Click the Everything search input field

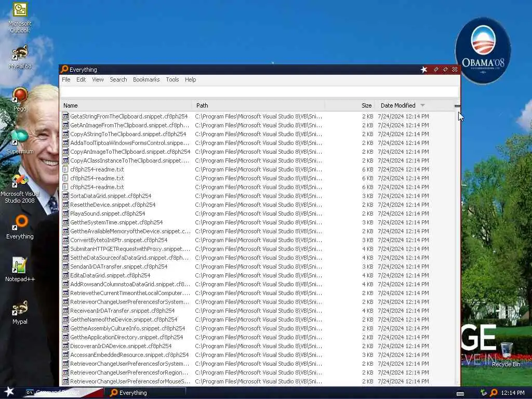[260, 91]
